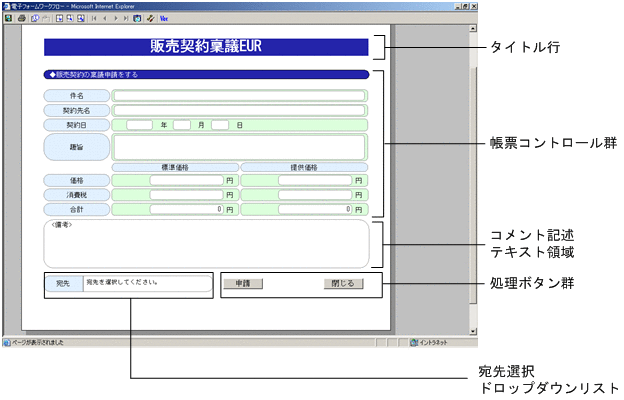
Task: Click 消費税 field under 標準価格
Action: pos(187,195)
